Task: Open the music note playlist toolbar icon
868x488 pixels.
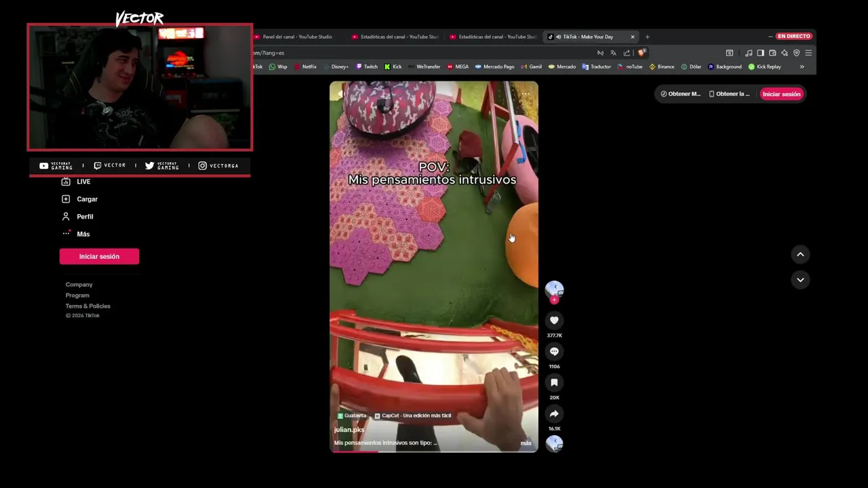Action: click(749, 53)
